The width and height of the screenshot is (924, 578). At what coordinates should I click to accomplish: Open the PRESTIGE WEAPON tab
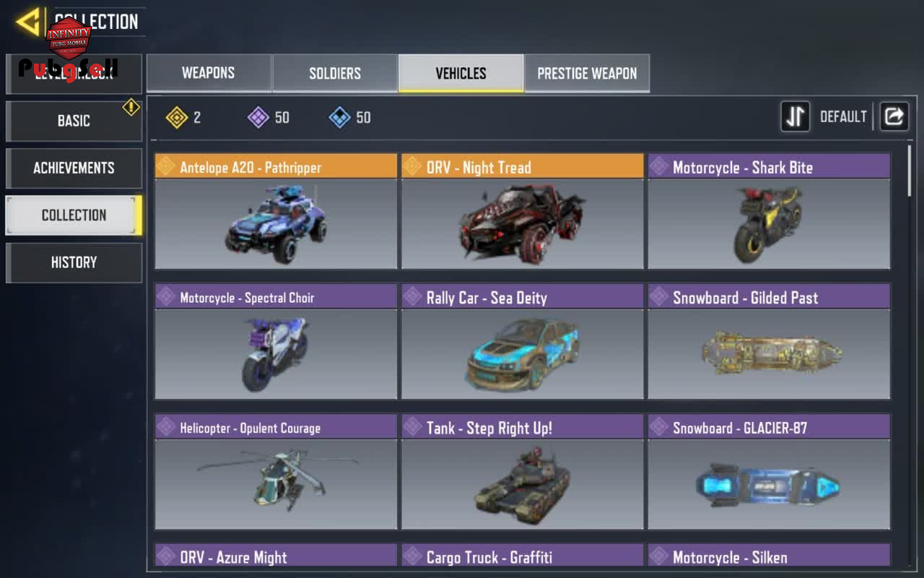(x=587, y=73)
